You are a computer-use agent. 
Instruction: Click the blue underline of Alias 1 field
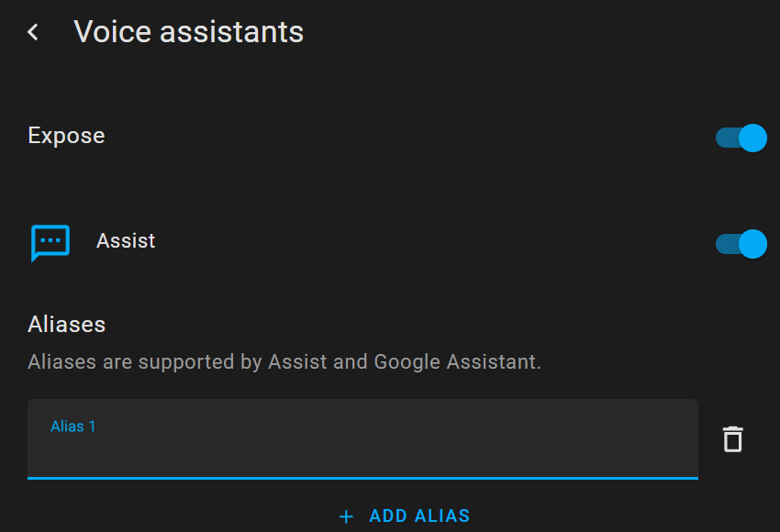click(x=362, y=477)
